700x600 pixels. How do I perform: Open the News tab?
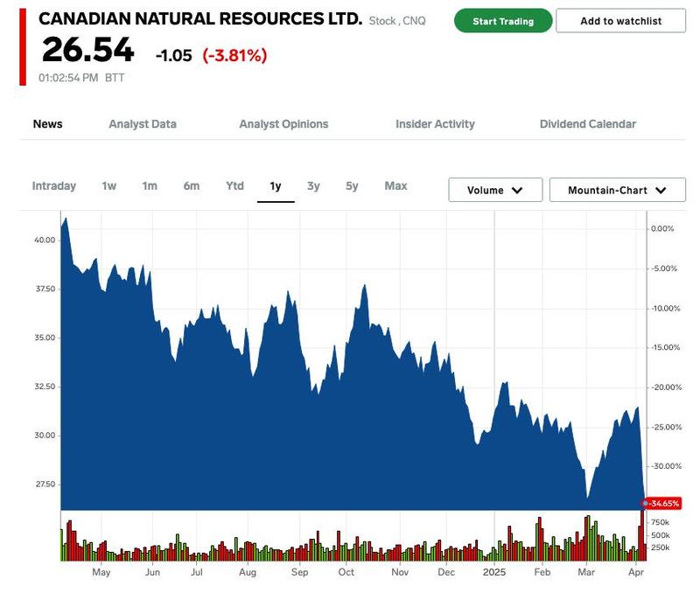click(48, 124)
